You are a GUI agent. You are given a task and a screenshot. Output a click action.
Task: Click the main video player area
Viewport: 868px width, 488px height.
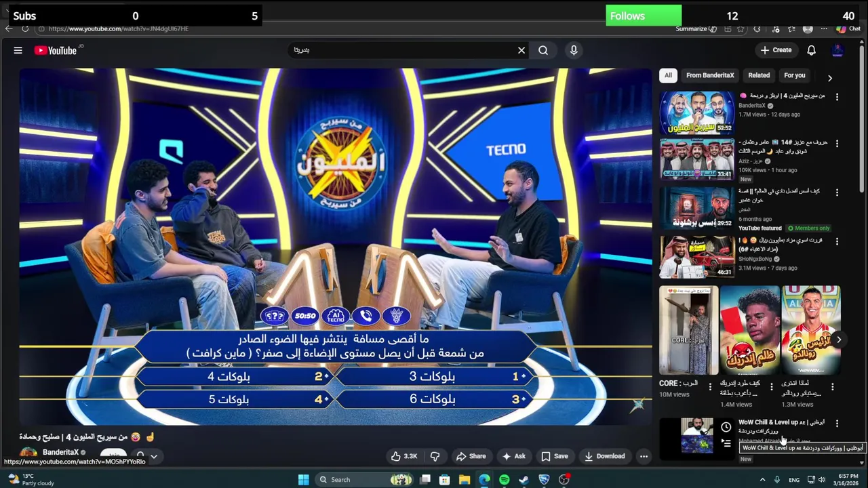point(336,247)
